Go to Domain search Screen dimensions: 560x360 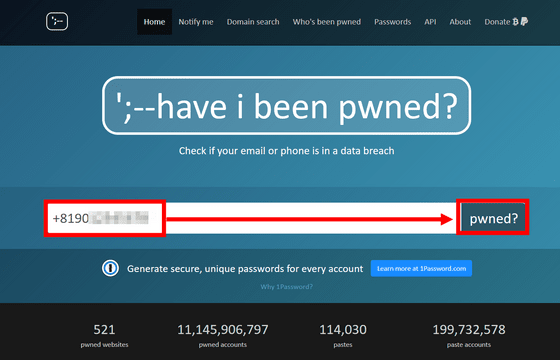coord(253,22)
